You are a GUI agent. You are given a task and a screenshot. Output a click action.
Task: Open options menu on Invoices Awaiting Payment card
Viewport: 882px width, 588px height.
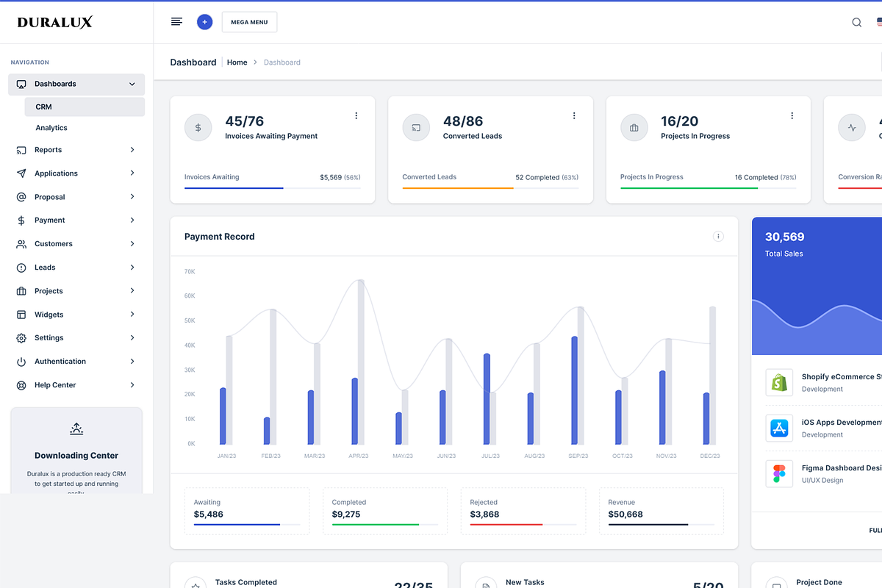[356, 115]
